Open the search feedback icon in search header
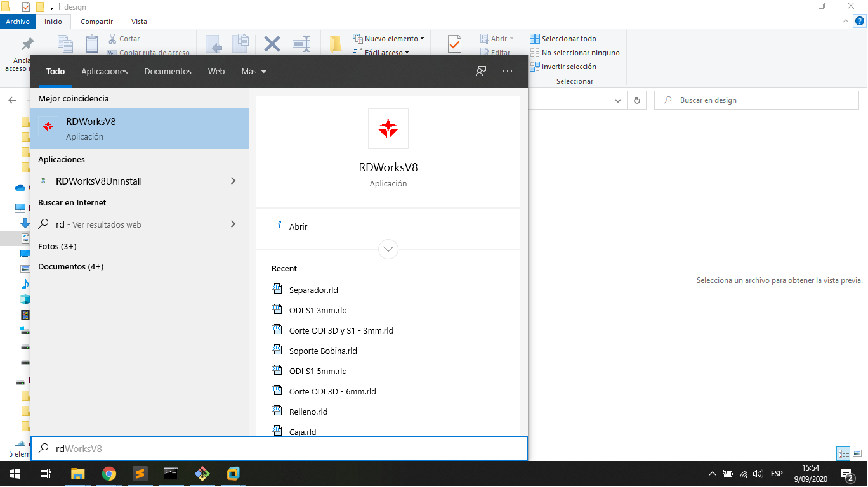 click(481, 71)
